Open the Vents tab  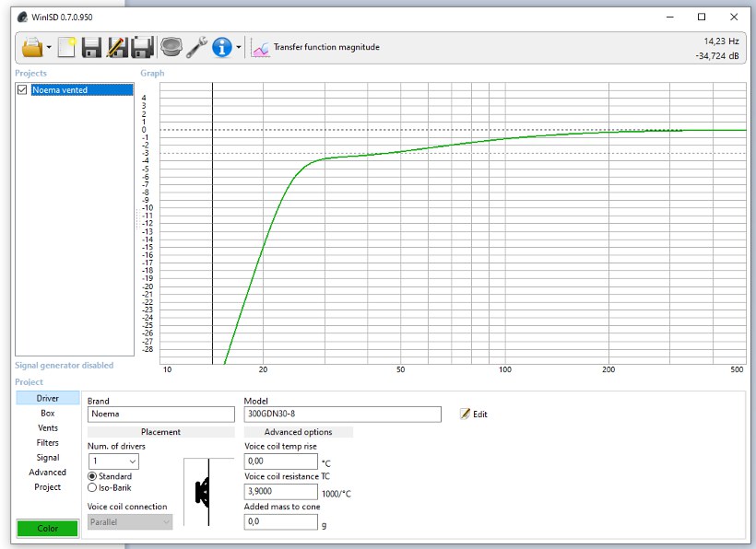[48, 428]
